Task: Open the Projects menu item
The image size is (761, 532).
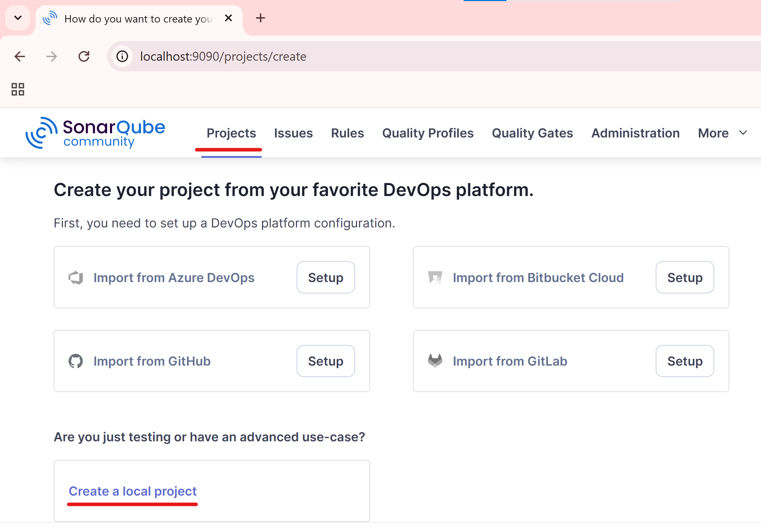Action: (231, 133)
